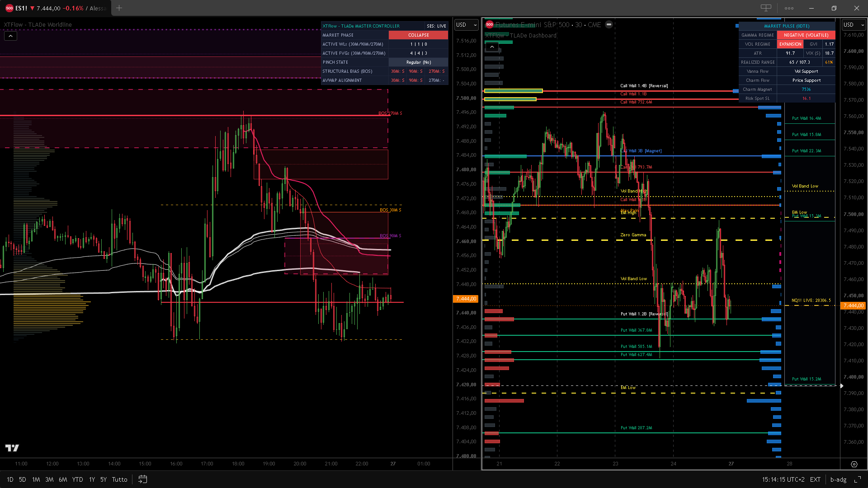Click the orange 7.444,00 price label on right scale
This screenshot has height=488, width=868.
853,305
